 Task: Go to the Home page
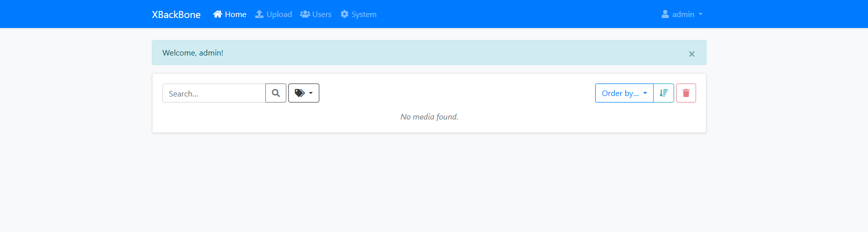pos(230,14)
